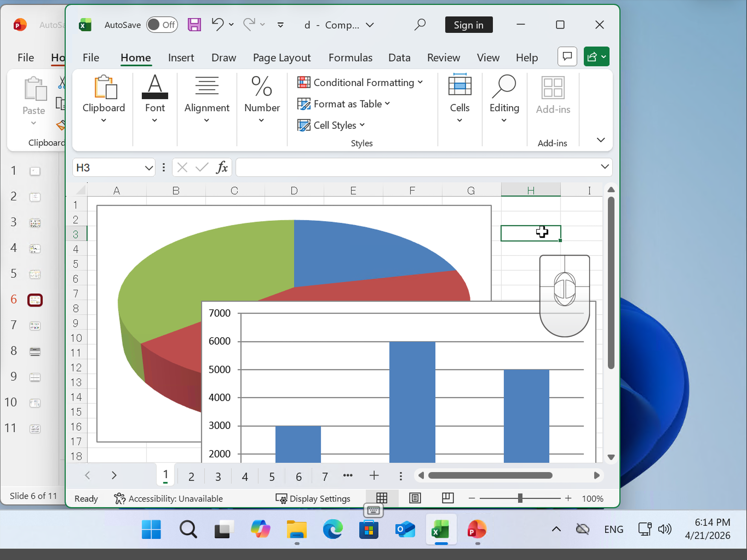Click the purple Save icon
747x560 pixels.
pyautogui.click(x=194, y=25)
